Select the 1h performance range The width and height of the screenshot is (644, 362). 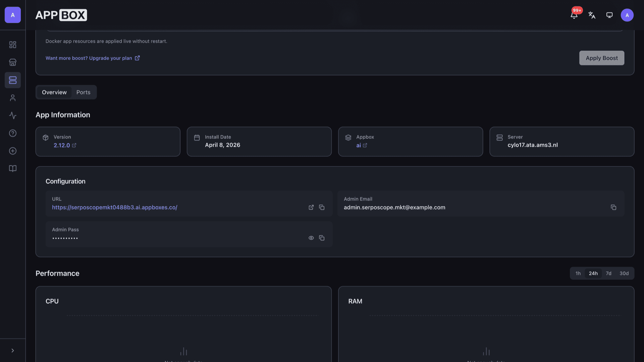tap(578, 273)
